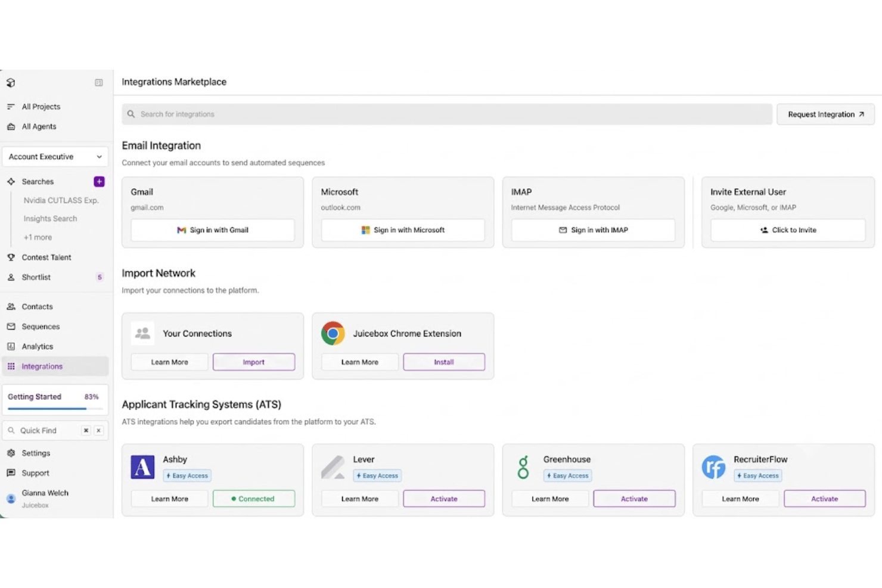The height and width of the screenshot is (588, 882).
Task: Click the Quick Find magnifier icon
Action: pos(11,430)
